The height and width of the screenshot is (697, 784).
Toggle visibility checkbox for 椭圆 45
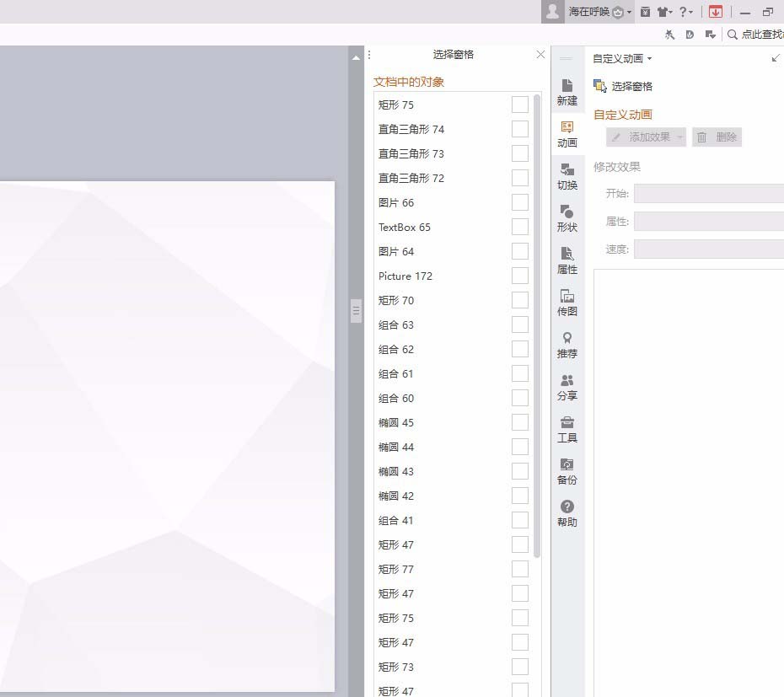(x=520, y=422)
